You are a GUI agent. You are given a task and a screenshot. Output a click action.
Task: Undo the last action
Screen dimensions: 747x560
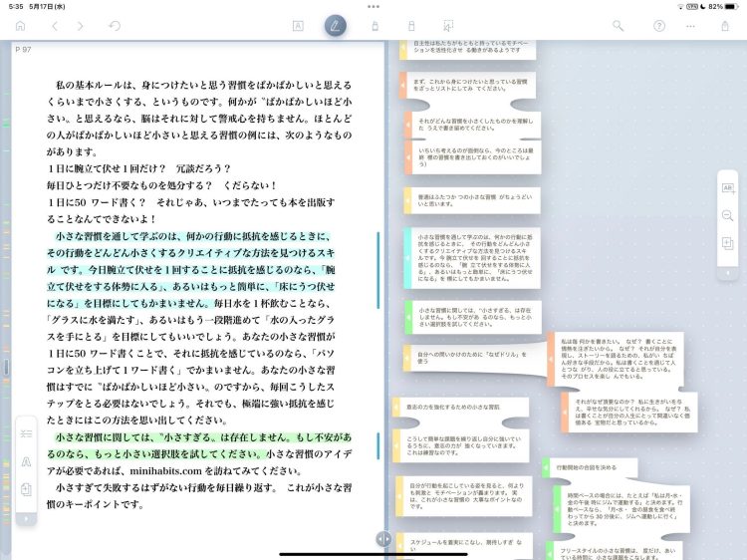(115, 26)
